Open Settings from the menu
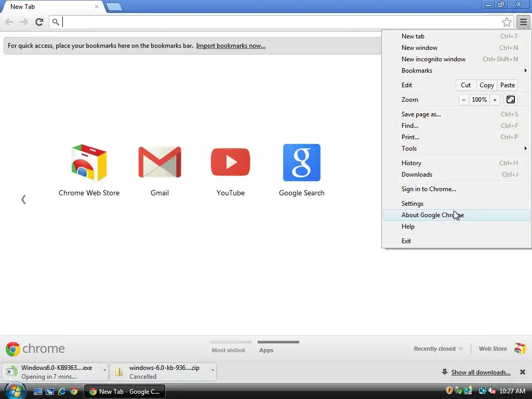This screenshot has width=532, height=399. 457,204
